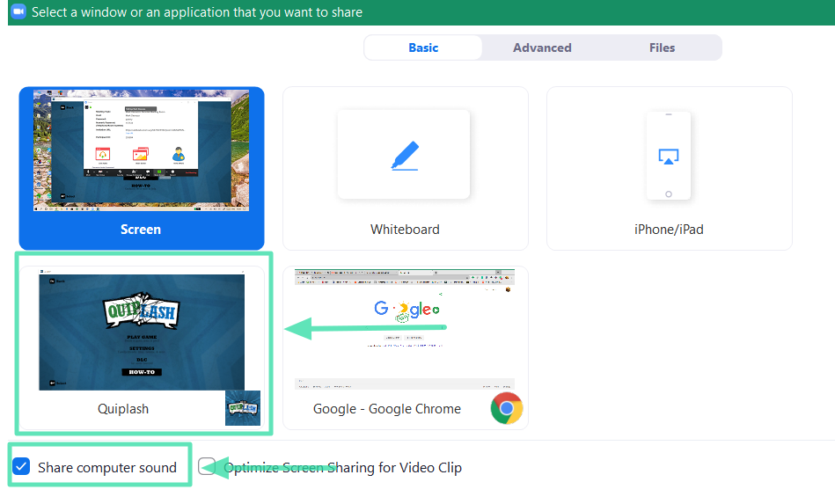Enable Optimize Screen Sharing for Video Clip

(207, 466)
